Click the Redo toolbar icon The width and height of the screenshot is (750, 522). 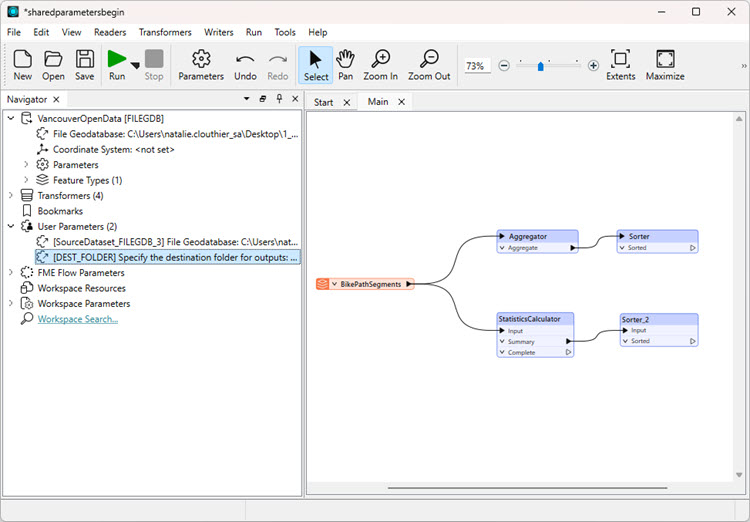(278, 65)
